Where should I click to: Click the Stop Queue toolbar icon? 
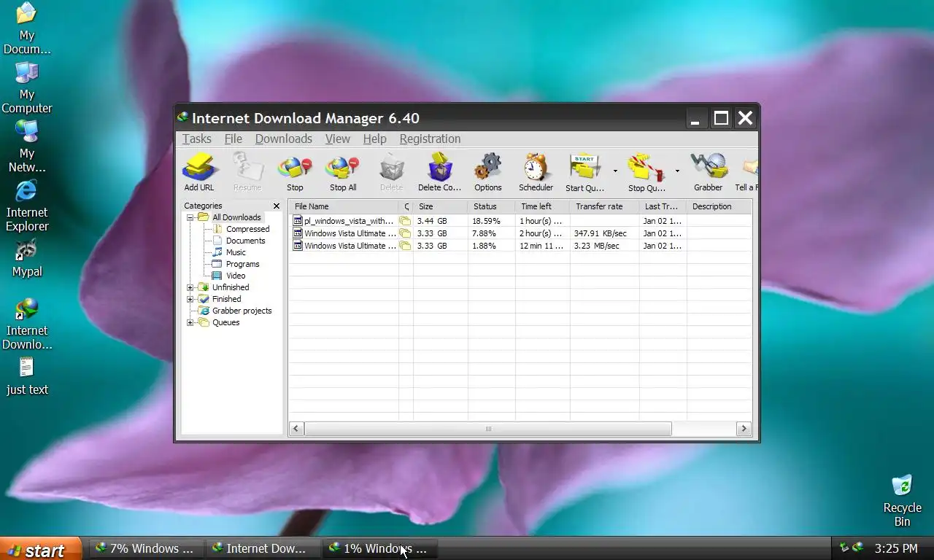tap(647, 172)
